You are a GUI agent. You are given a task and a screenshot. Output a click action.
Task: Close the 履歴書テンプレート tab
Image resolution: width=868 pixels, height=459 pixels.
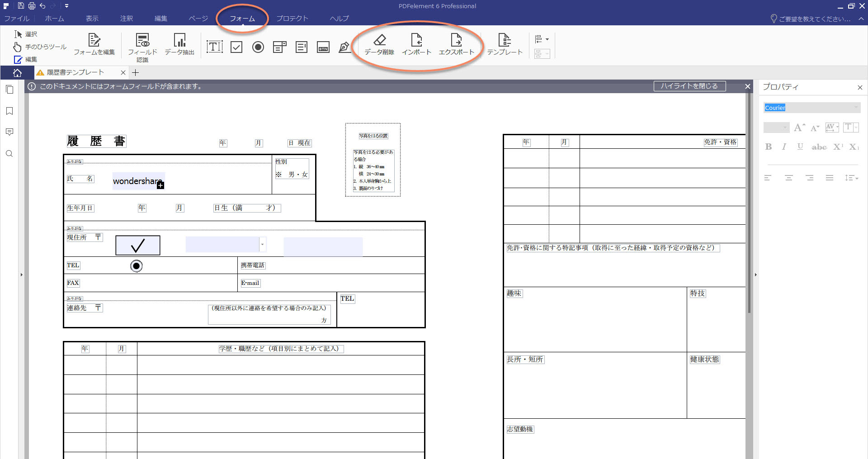click(123, 72)
